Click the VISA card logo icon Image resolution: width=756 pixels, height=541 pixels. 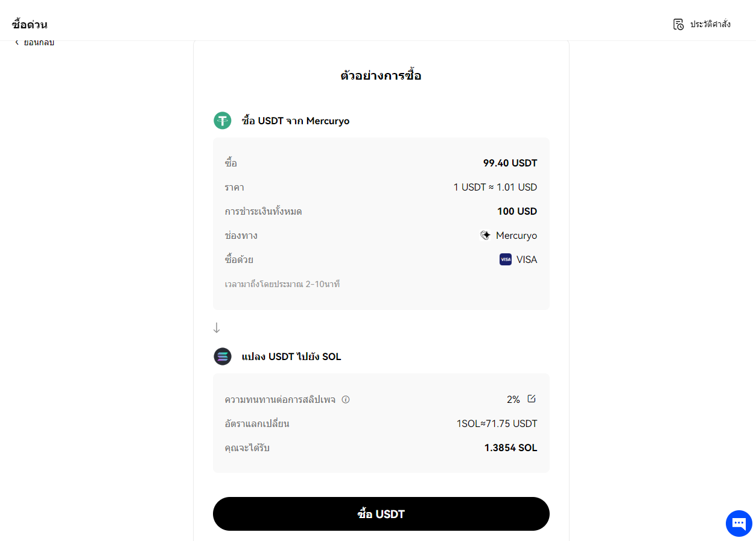pyautogui.click(x=506, y=259)
